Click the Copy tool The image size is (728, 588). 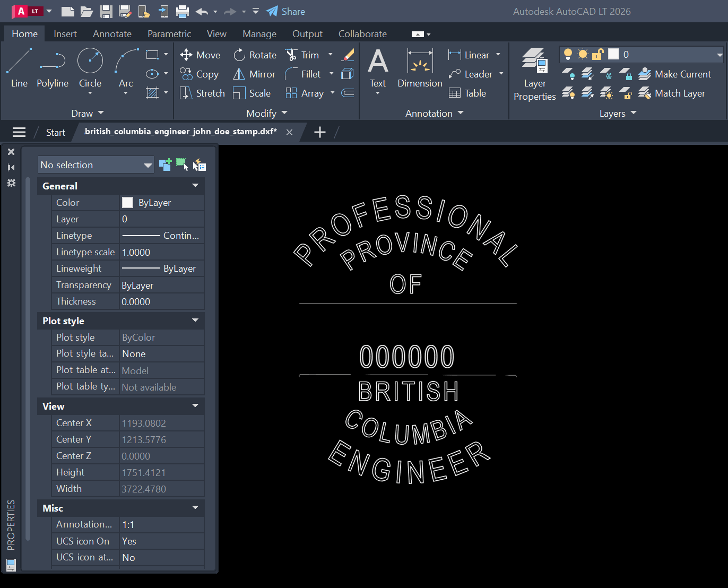pos(200,74)
